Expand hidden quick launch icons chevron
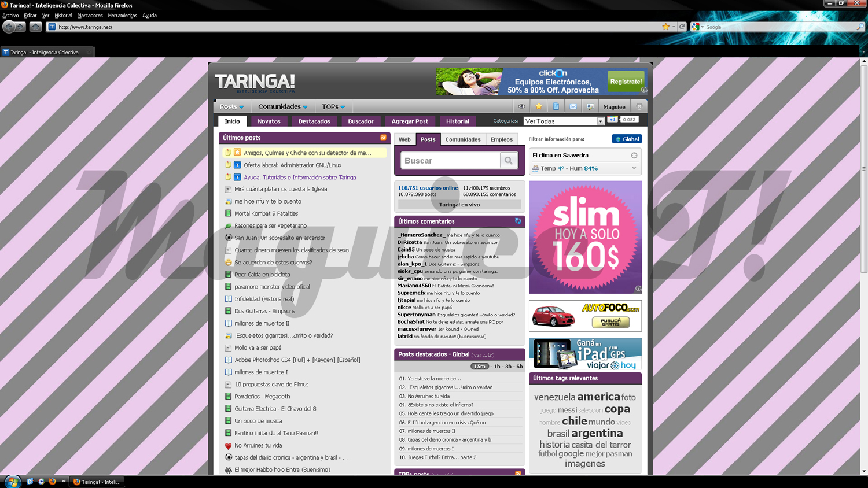This screenshot has height=488, width=868. [x=63, y=481]
